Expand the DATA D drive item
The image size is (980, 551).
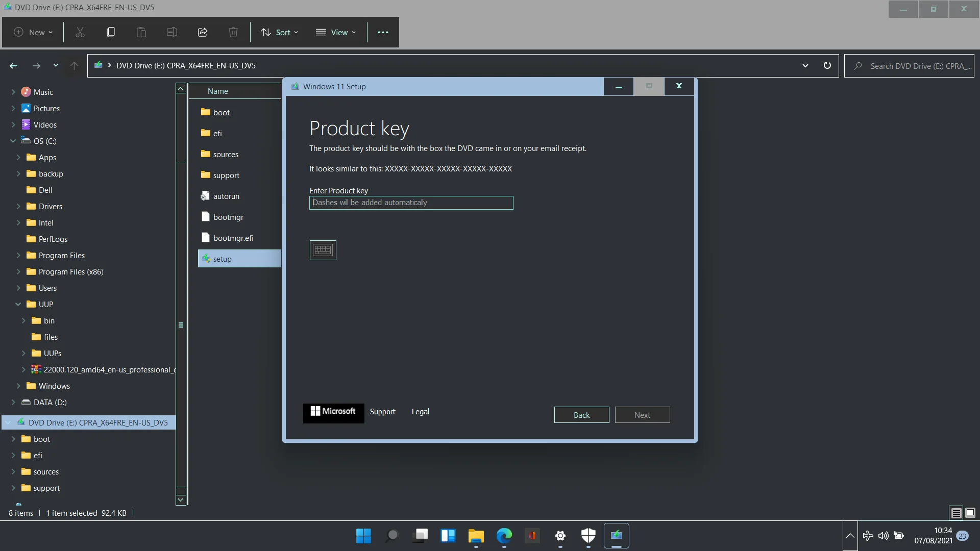tap(13, 402)
